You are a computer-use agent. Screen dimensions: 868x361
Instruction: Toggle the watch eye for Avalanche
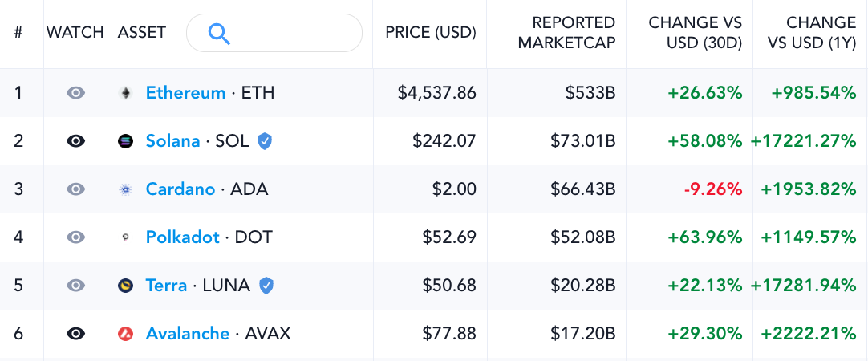pos(76,333)
